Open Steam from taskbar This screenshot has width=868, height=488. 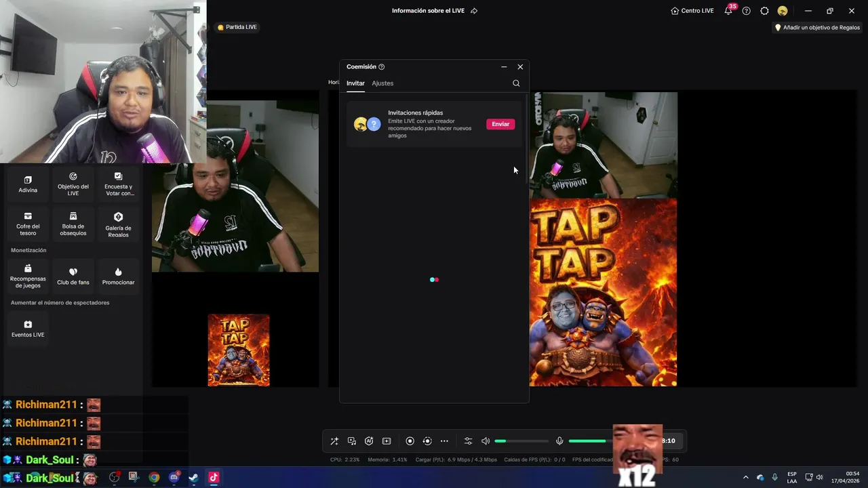(x=193, y=477)
